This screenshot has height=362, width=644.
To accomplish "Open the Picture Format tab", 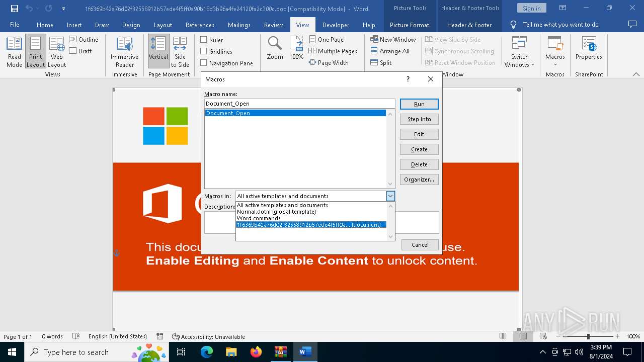I will coord(410,25).
